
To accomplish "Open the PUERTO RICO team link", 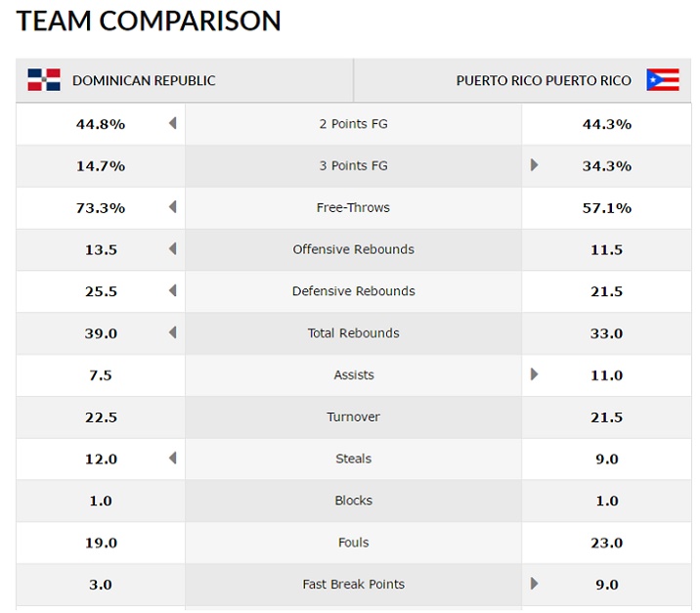I will (x=544, y=81).
